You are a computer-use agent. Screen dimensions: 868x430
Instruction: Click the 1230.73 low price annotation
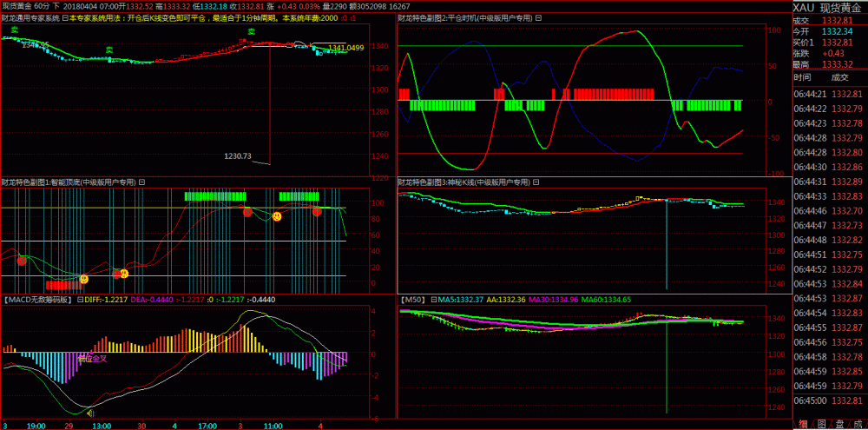coord(238,156)
